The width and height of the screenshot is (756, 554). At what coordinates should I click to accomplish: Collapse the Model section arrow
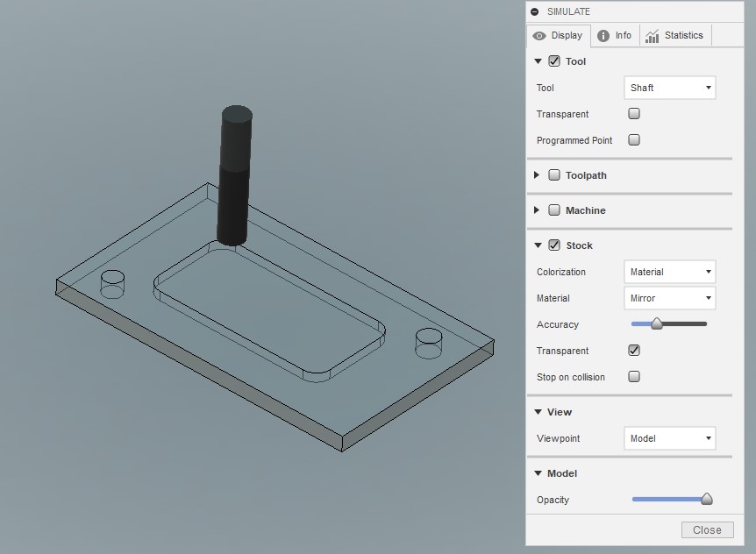538,473
